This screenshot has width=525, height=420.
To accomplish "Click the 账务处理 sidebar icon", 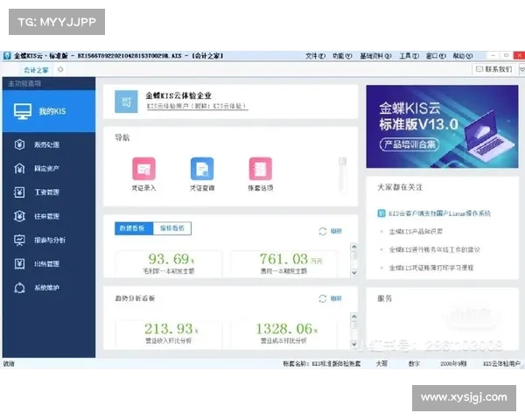I will [19, 144].
